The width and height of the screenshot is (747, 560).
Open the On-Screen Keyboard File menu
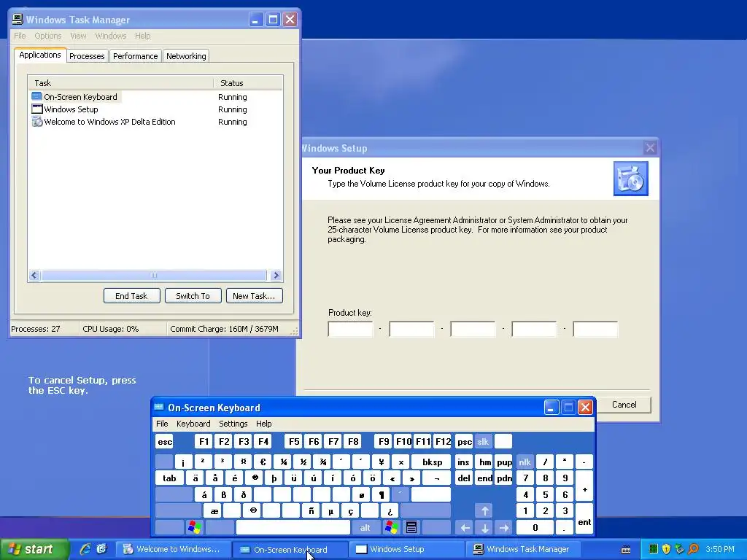162,424
